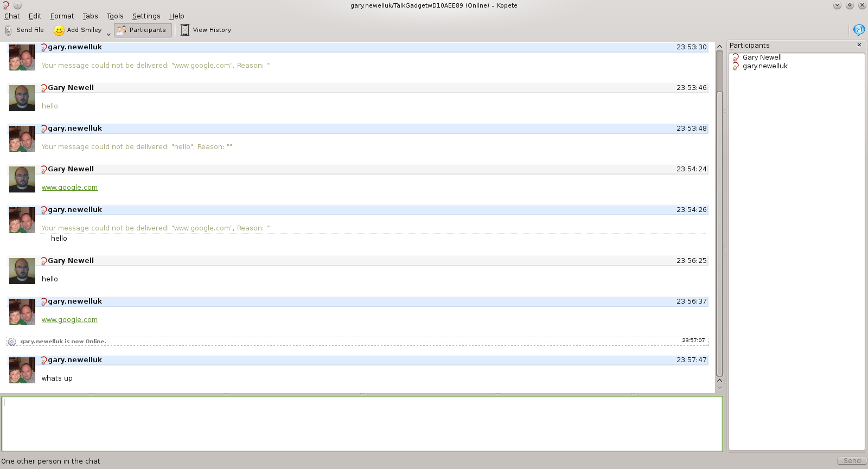868x469 pixels.
Task: Open the Tabs menu
Action: pos(90,16)
